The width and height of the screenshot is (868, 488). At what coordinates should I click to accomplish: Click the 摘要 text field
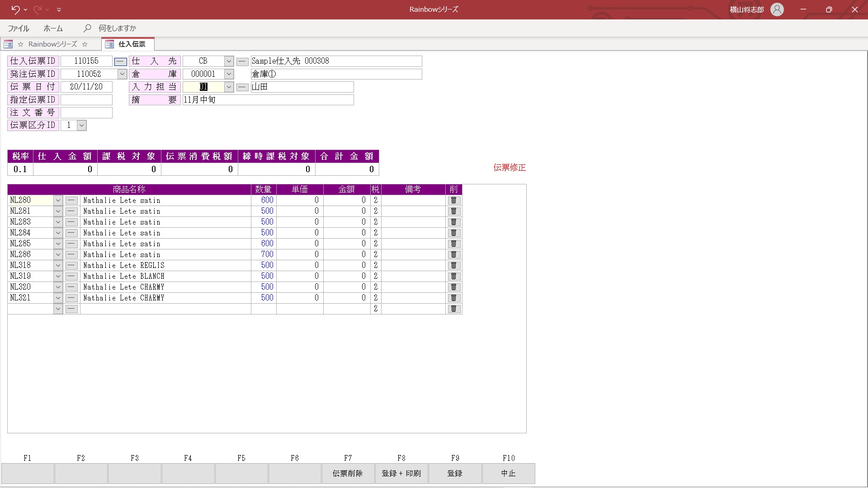[268, 100]
